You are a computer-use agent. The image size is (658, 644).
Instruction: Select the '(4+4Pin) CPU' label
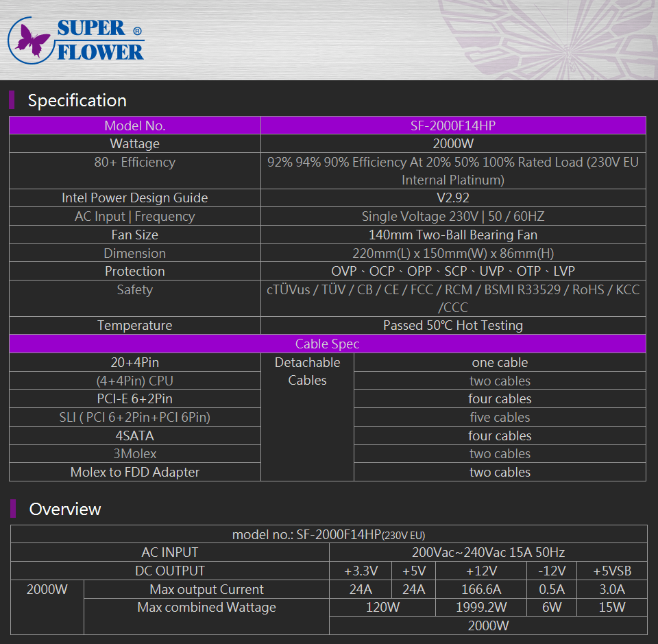(135, 381)
